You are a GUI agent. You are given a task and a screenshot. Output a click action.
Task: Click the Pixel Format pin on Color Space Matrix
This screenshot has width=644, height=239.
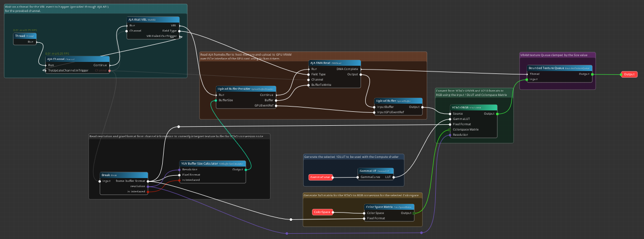[x=364, y=218]
